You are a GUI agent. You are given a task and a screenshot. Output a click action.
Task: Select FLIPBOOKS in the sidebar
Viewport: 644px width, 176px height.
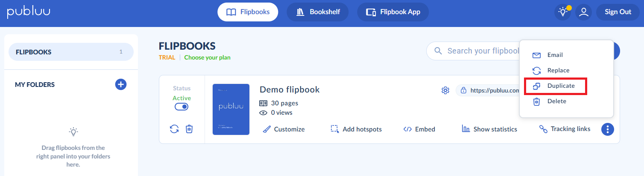pyautogui.click(x=71, y=52)
